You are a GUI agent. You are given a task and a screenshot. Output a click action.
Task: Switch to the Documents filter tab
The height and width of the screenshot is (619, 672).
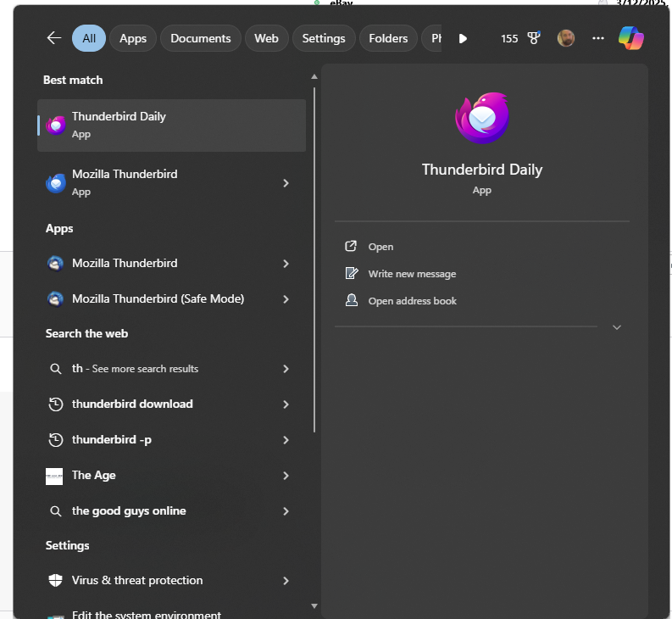coord(200,38)
